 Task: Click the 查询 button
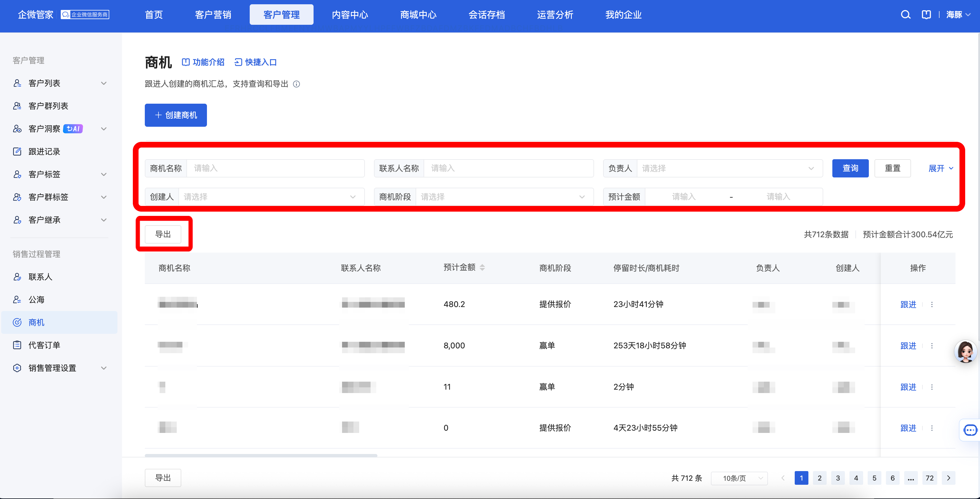coord(850,168)
